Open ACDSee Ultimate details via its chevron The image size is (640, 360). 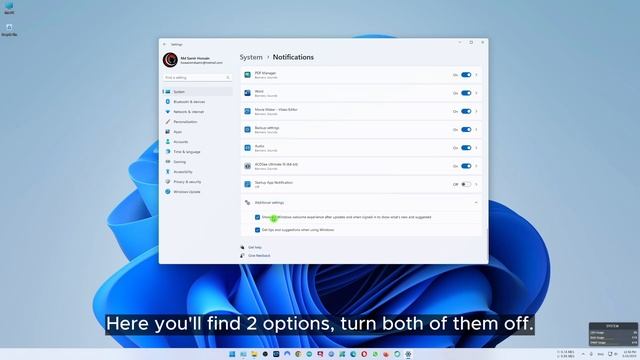476,166
